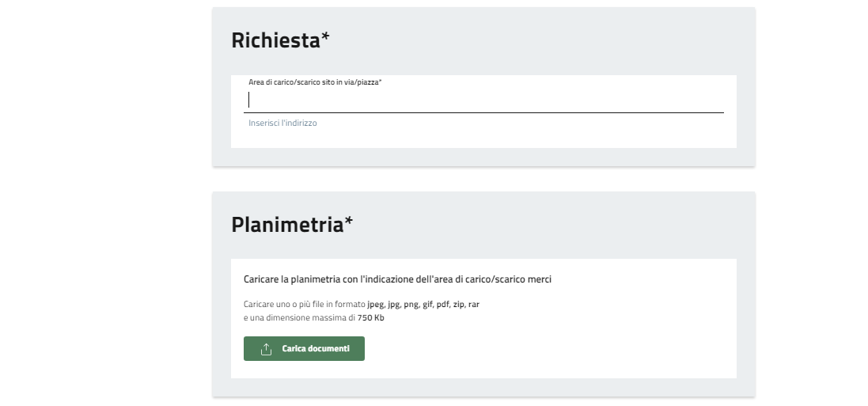868x406 pixels.
Task: Focus the loading area address input field
Action: (486, 101)
